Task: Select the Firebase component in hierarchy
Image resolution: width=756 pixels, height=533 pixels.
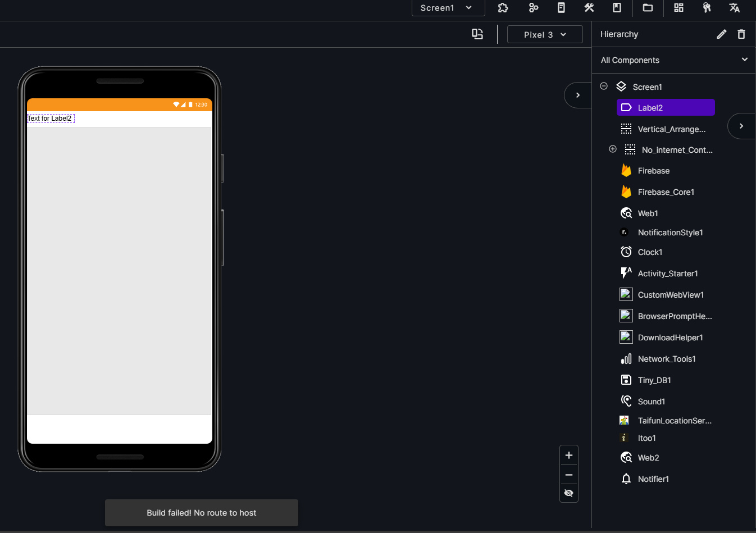Action: (x=653, y=170)
